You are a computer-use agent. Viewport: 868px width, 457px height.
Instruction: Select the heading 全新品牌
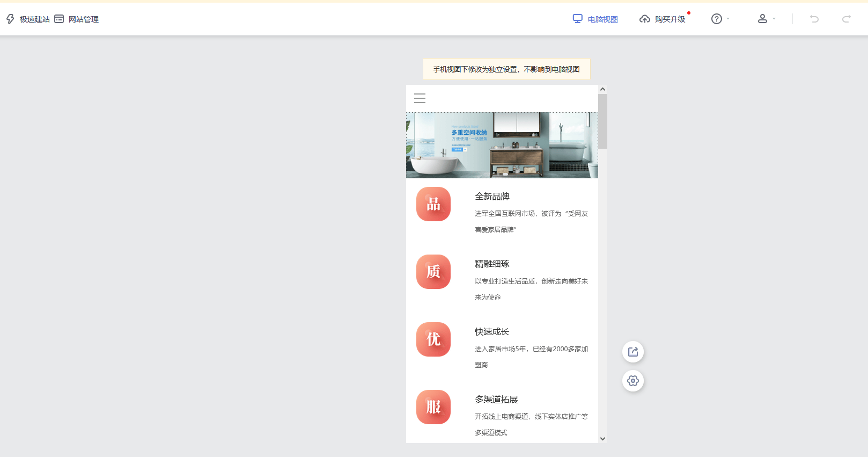pos(492,197)
